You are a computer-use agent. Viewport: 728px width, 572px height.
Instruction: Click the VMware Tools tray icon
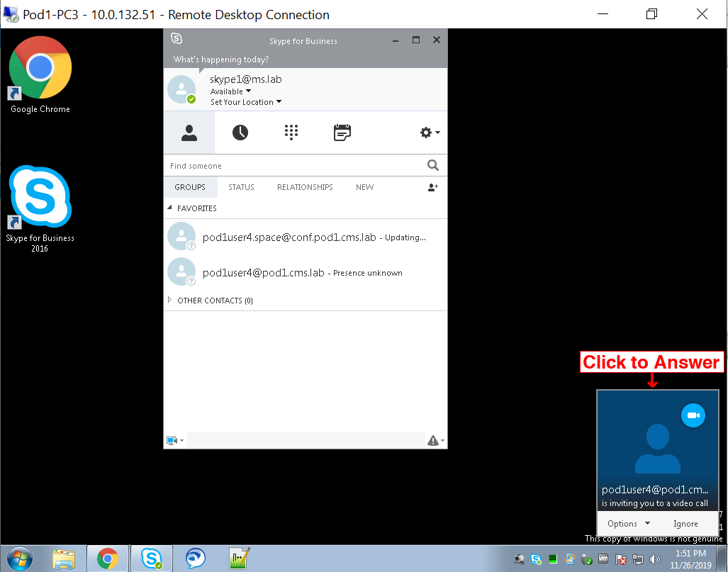pyautogui.click(x=603, y=559)
